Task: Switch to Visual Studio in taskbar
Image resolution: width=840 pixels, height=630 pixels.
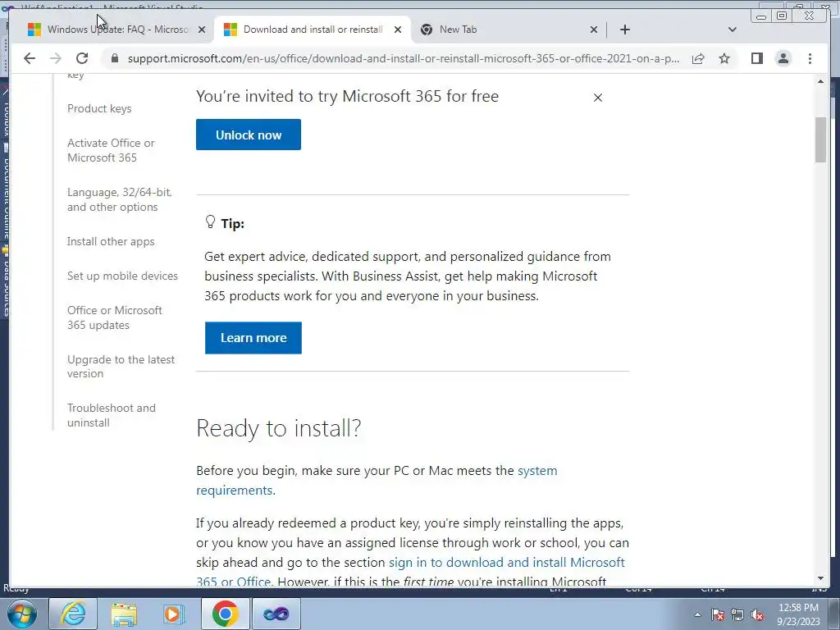Action: point(276,614)
